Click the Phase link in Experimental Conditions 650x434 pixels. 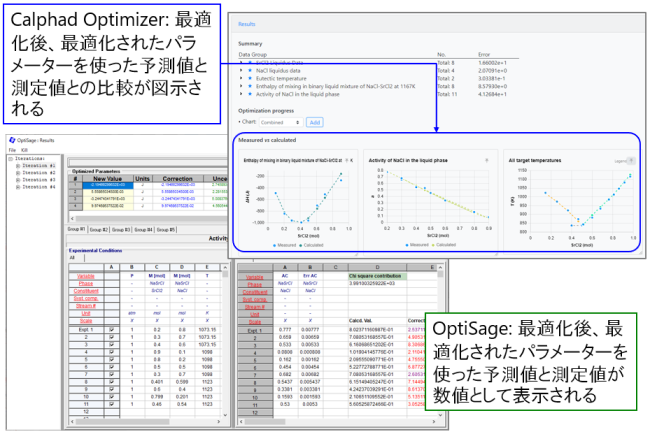coord(86,284)
